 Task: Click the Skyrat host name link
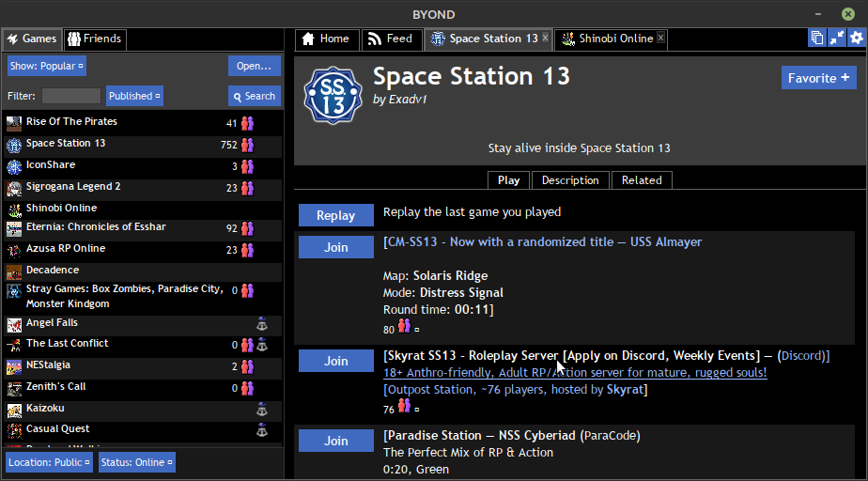(625, 390)
